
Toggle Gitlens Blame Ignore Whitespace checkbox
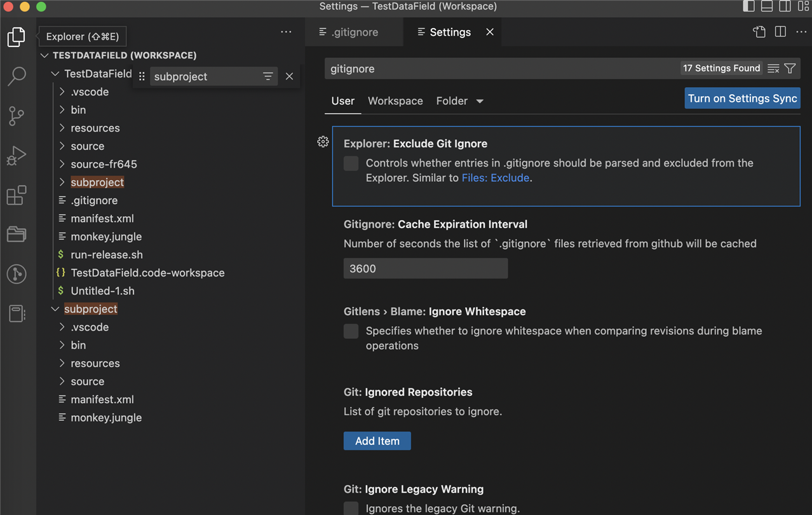[351, 331]
